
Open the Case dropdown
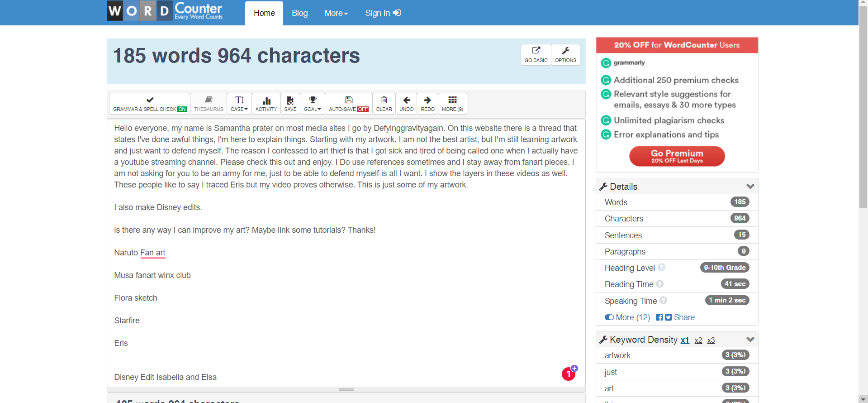point(239,104)
